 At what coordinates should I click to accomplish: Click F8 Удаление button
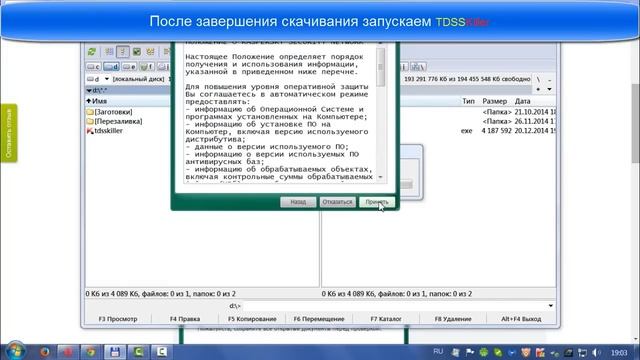(x=453, y=319)
